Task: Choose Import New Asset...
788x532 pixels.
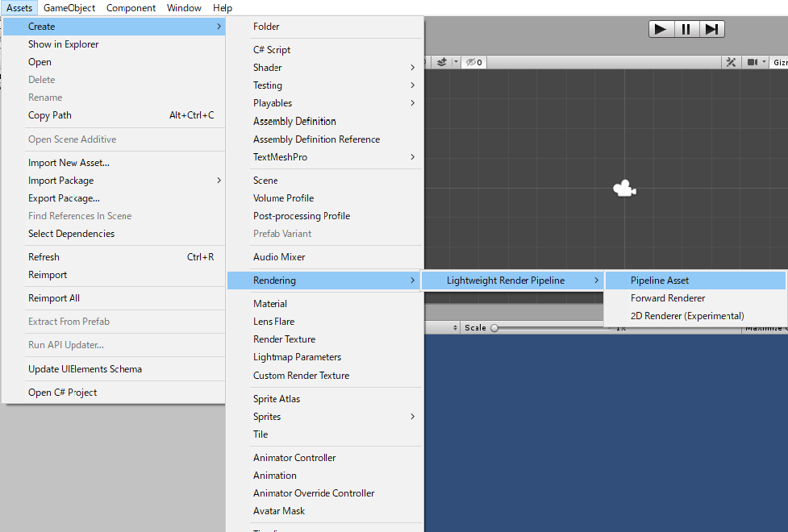Action: click(114, 163)
